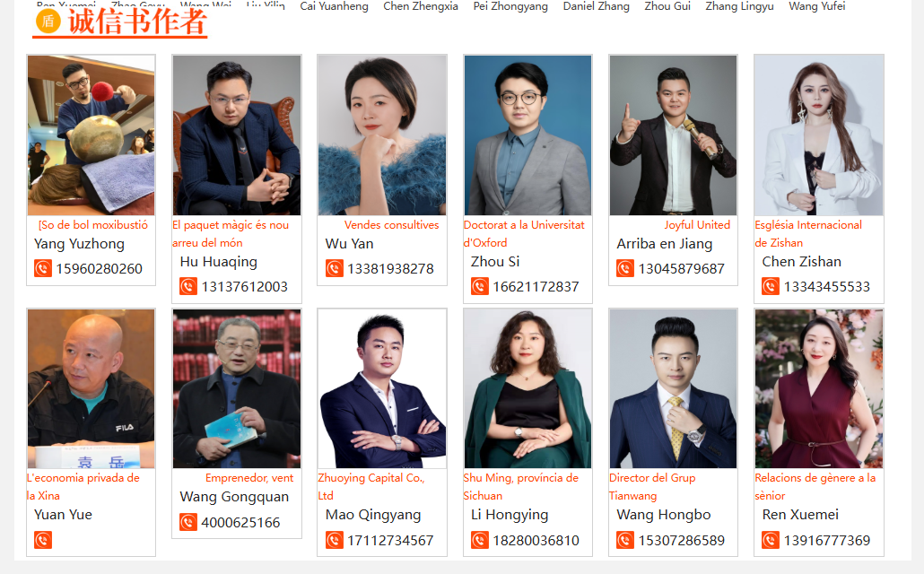Click the phone icon beside 4000625166

[188, 522]
